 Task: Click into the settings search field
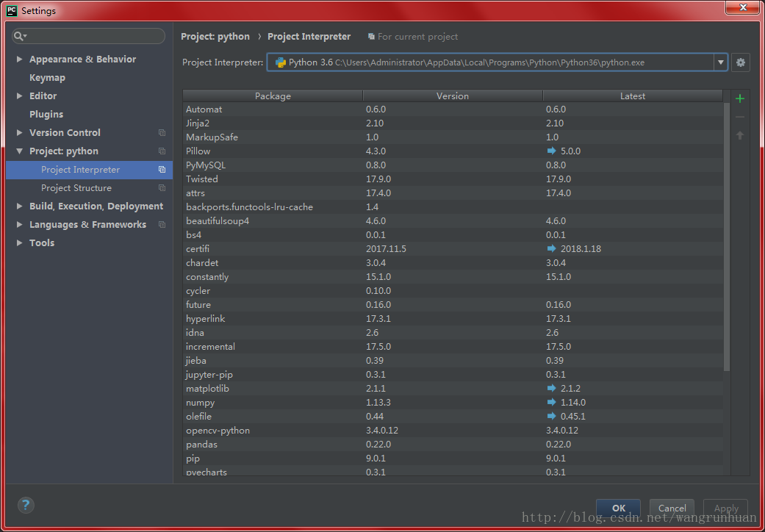pos(89,36)
